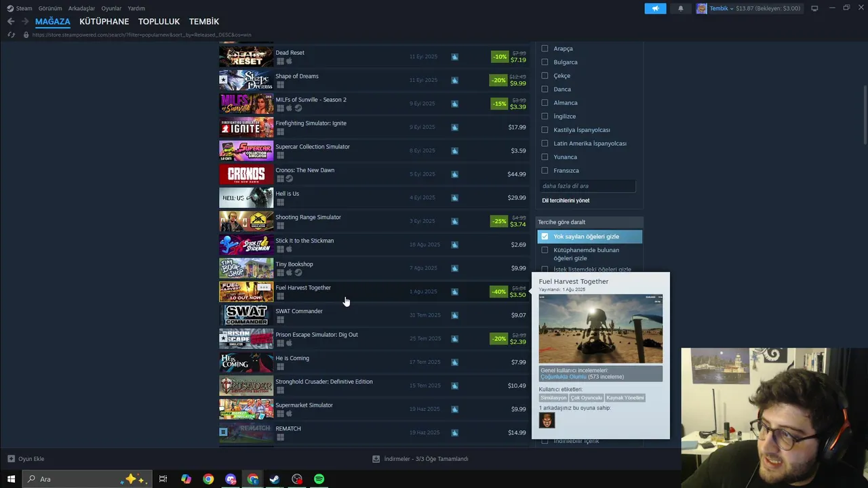This screenshot has height=488, width=868.
Task: Check the Arapça language box
Action: [545, 49]
